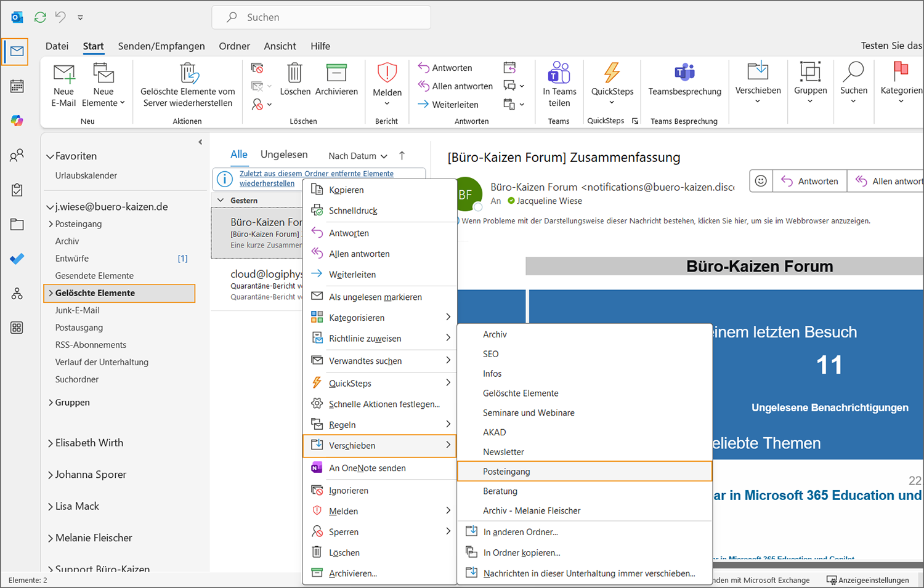Viewport: 924px width, 588px height.
Task: Open the calendar view in sidebar
Action: (17, 86)
